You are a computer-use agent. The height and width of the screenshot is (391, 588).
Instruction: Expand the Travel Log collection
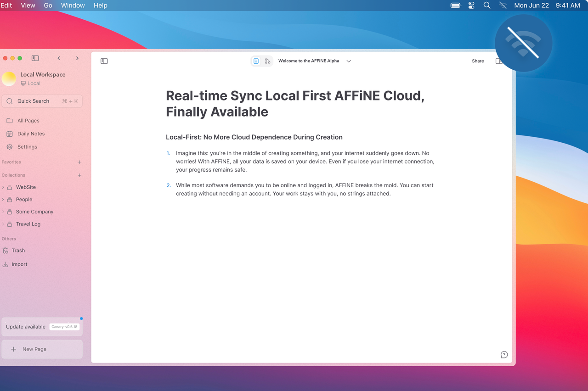[x=3, y=224]
